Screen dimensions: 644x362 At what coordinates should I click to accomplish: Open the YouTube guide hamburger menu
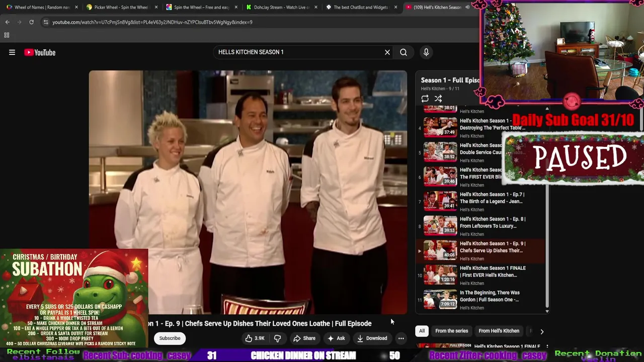tap(12, 52)
